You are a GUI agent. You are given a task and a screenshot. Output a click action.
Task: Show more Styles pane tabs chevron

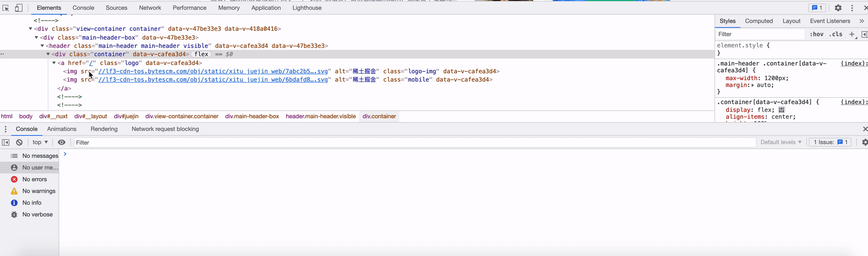[x=862, y=21]
